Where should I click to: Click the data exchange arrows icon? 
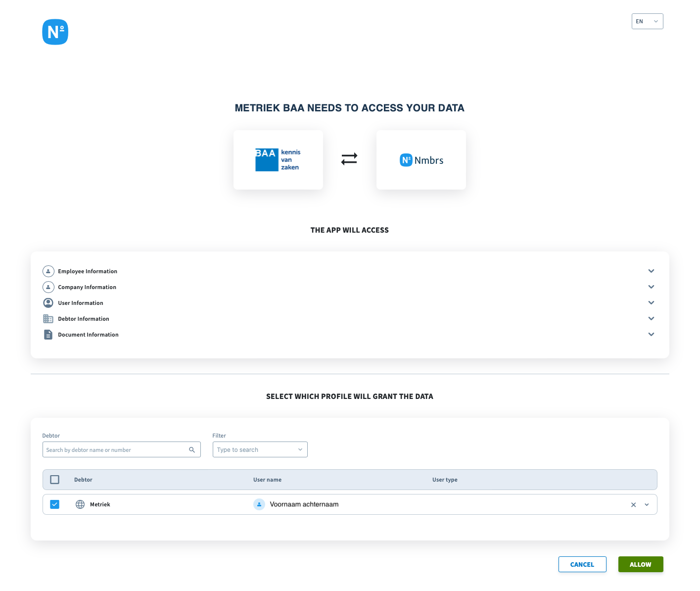349,159
